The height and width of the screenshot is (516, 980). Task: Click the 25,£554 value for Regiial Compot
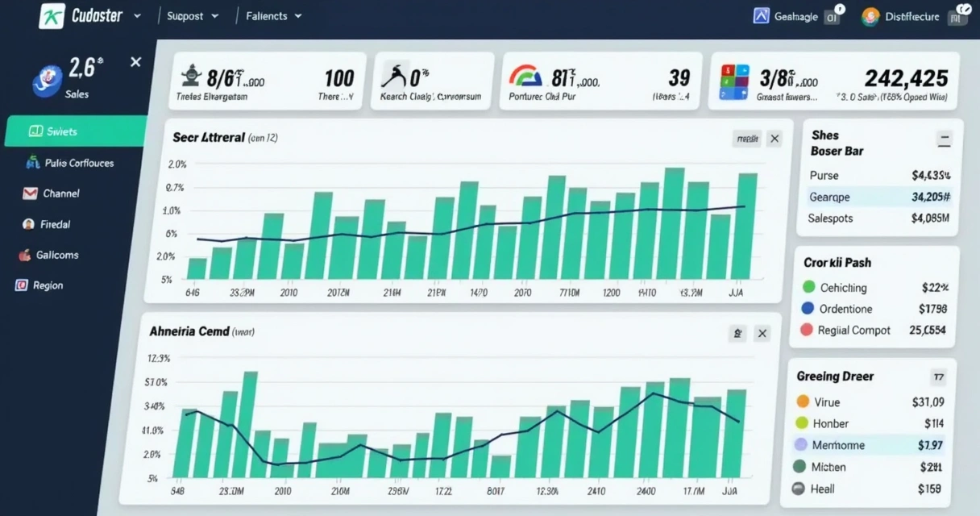point(927,330)
